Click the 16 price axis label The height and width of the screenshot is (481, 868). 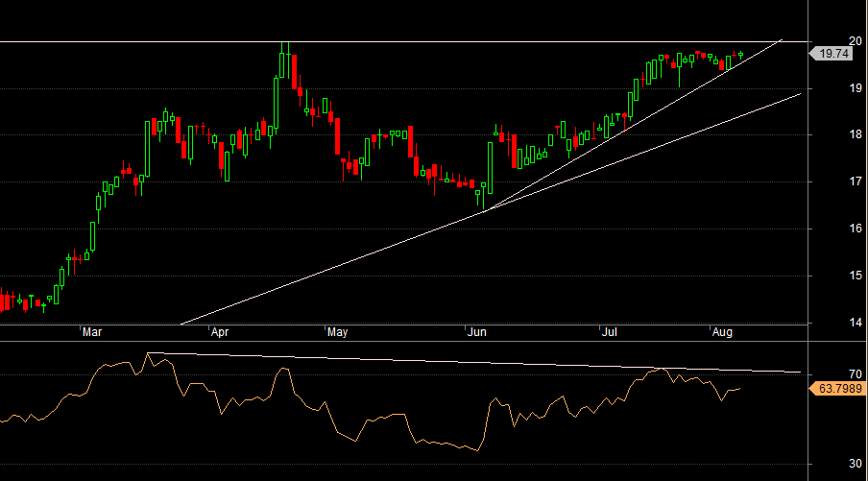click(856, 228)
